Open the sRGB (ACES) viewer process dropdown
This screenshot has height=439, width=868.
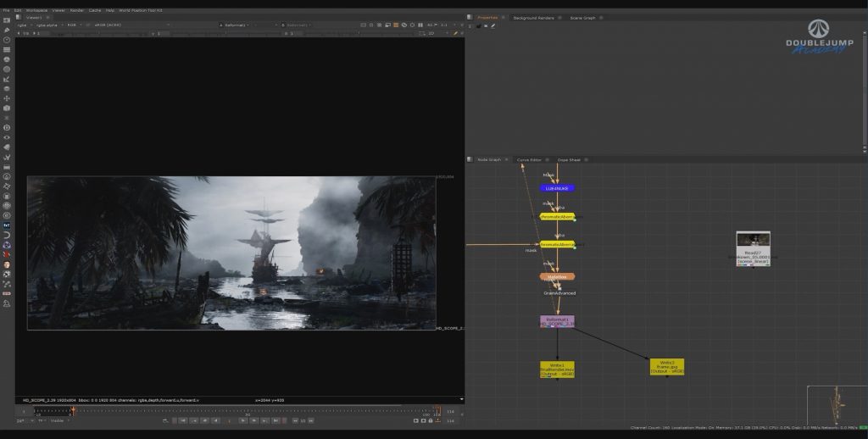[133, 25]
